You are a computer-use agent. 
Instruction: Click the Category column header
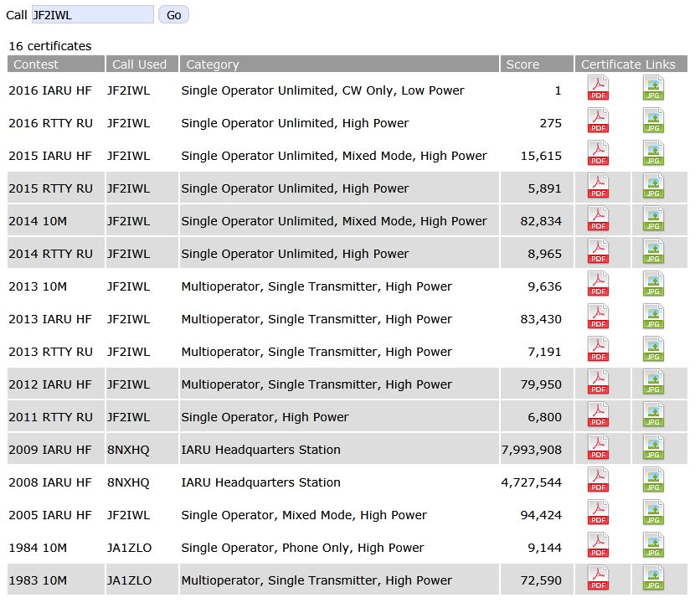[339, 64]
